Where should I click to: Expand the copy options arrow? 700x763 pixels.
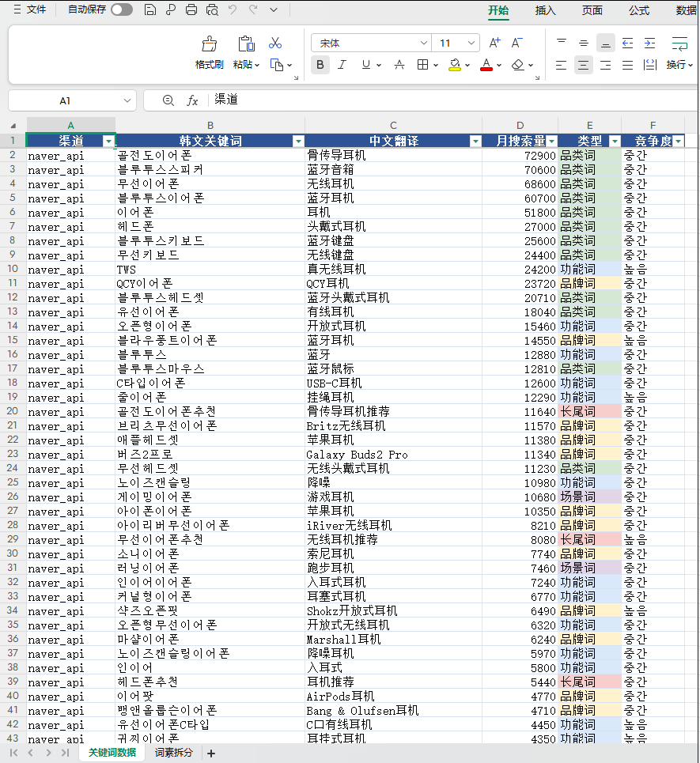[x=289, y=65]
